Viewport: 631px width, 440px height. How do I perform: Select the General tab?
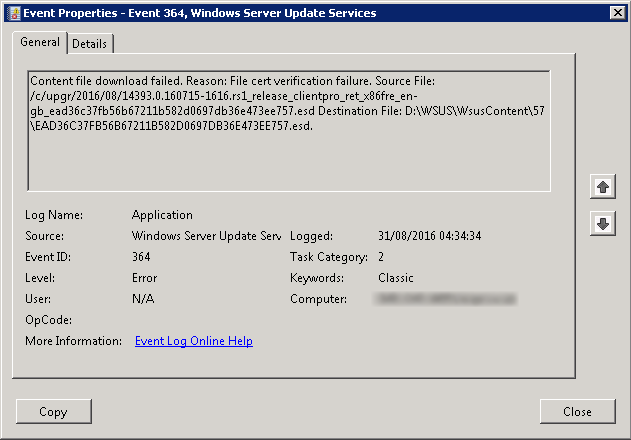point(40,42)
